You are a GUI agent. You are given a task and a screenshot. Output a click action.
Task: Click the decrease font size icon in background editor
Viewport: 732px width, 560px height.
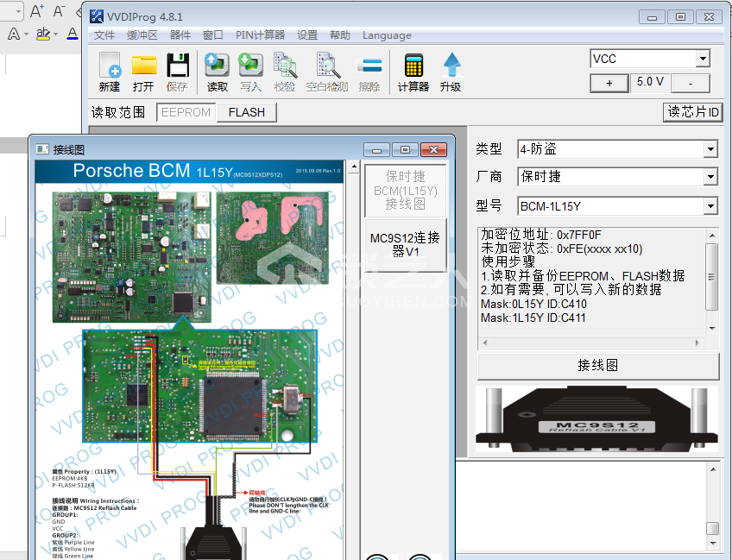(x=59, y=10)
